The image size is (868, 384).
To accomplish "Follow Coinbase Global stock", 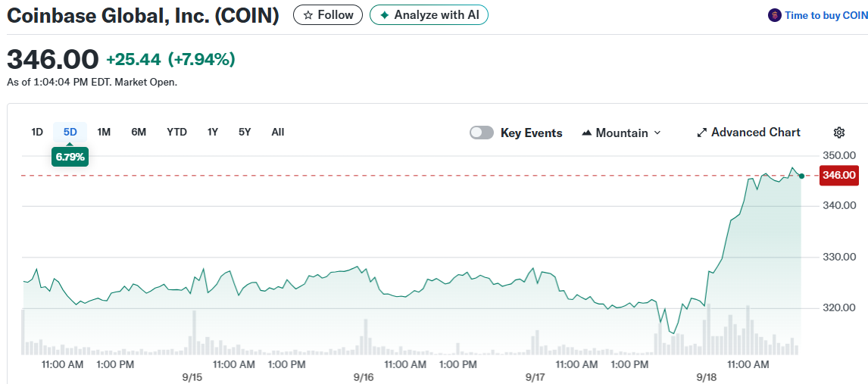I will (328, 15).
